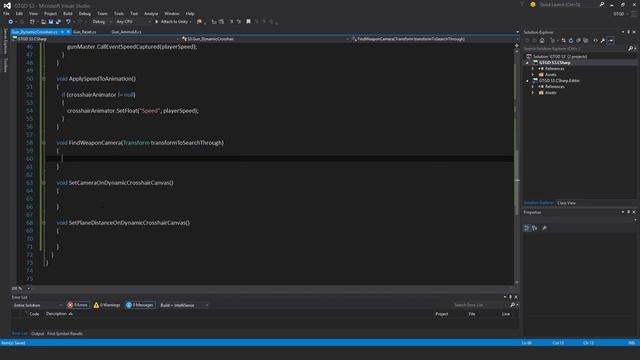The image size is (640, 360).
Task: Click the Save All toolbar icon
Action: point(58,22)
